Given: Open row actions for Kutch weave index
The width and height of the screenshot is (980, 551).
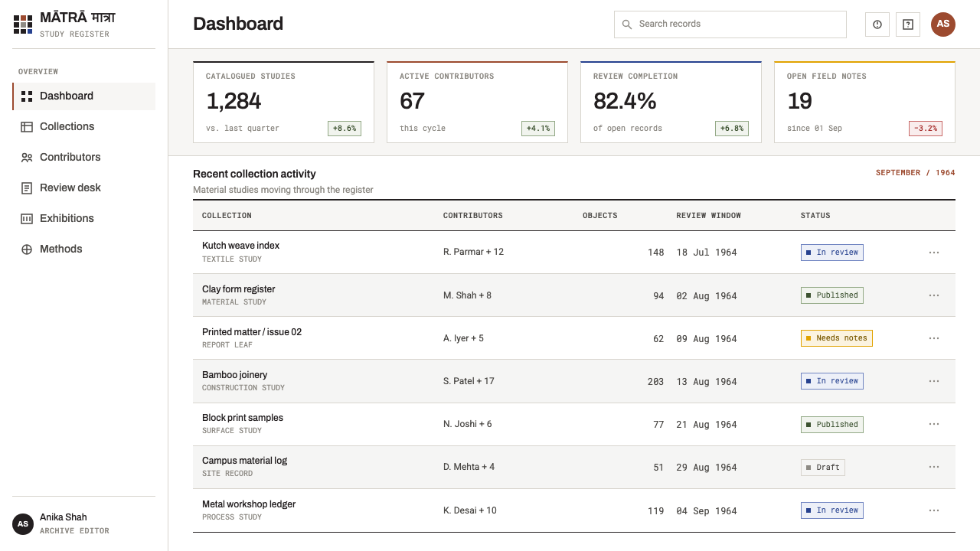Looking at the screenshot, I should (x=934, y=253).
